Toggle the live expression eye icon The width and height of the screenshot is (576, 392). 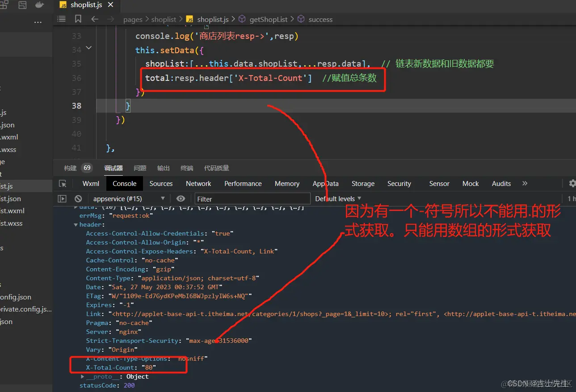click(181, 199)
